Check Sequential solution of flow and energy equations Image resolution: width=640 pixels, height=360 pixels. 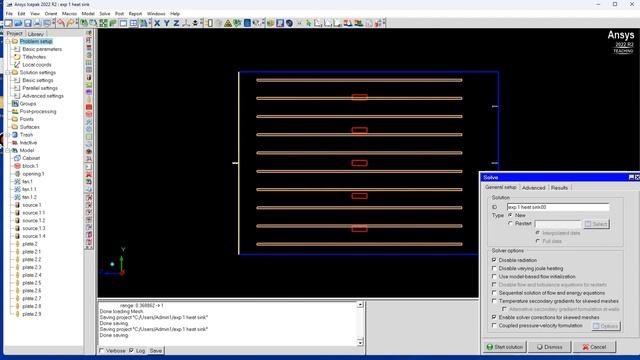pyautogui.click(x=494, y=293)
